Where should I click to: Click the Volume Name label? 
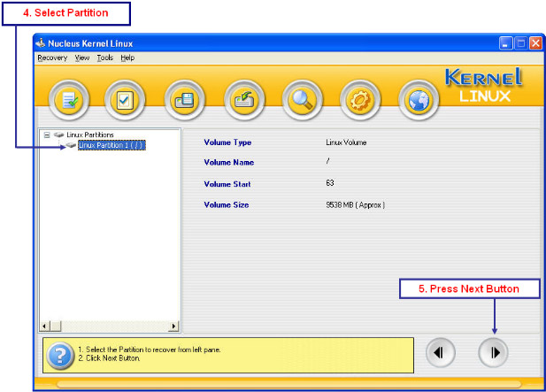(229, 162)
